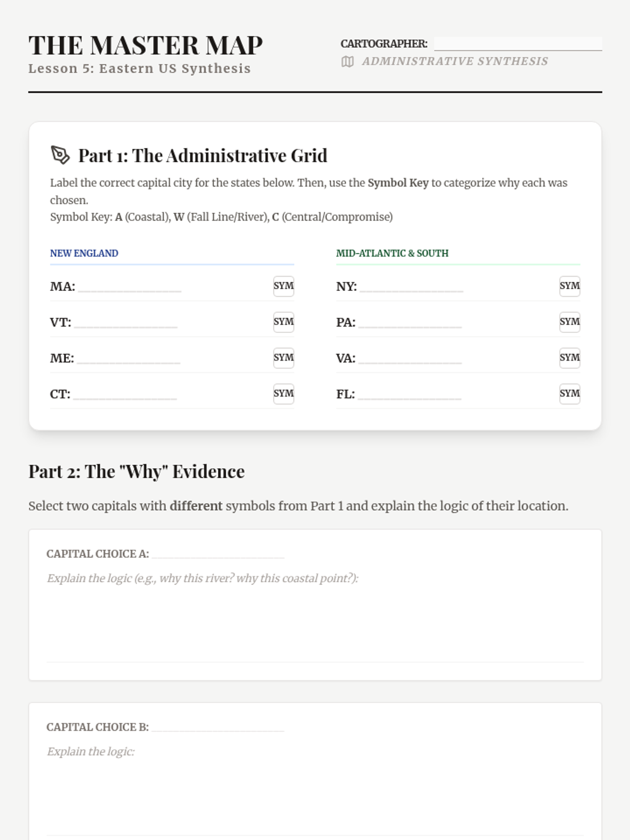Click the Capital Choice A blank
This screenshot has width=630, height=840.
218,553
